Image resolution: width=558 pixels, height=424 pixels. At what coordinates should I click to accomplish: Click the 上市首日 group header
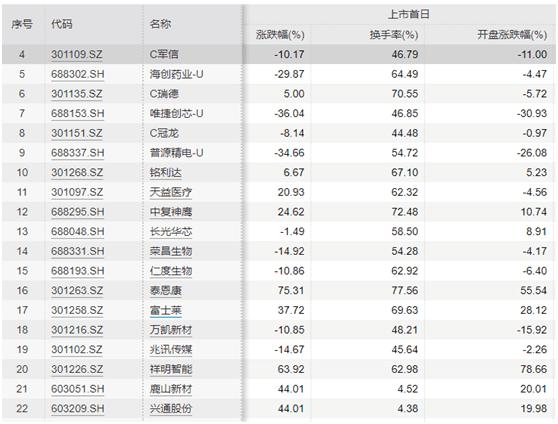(x=408, y=14)
